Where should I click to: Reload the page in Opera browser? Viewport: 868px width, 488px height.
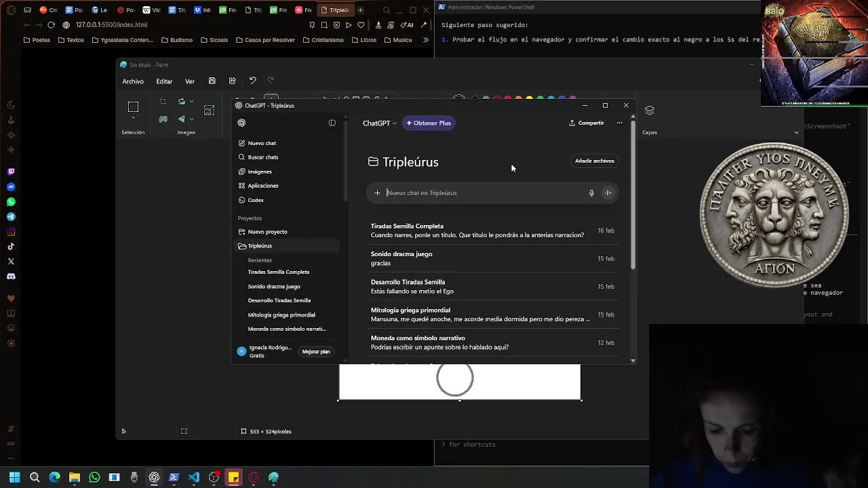click(x=51, y=25)
